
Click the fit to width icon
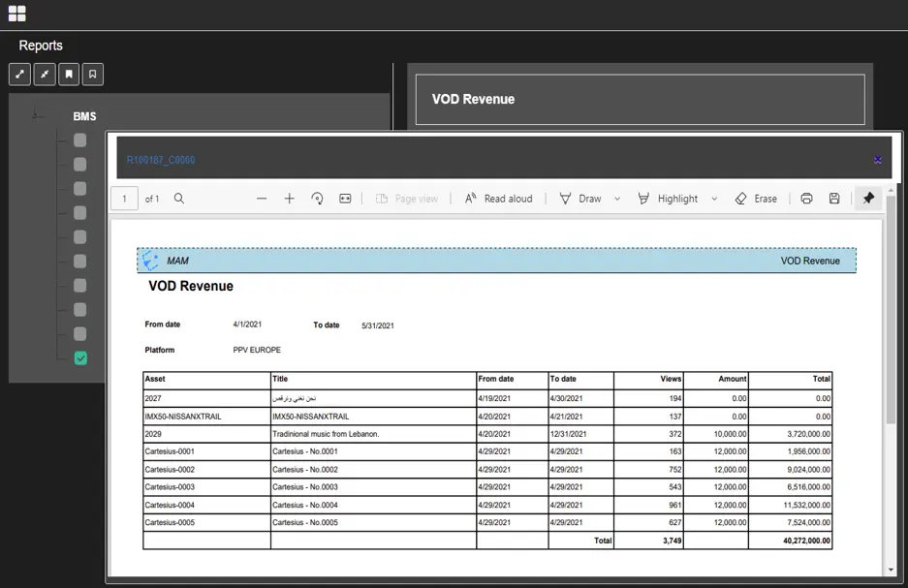click(x=345, y=199)
